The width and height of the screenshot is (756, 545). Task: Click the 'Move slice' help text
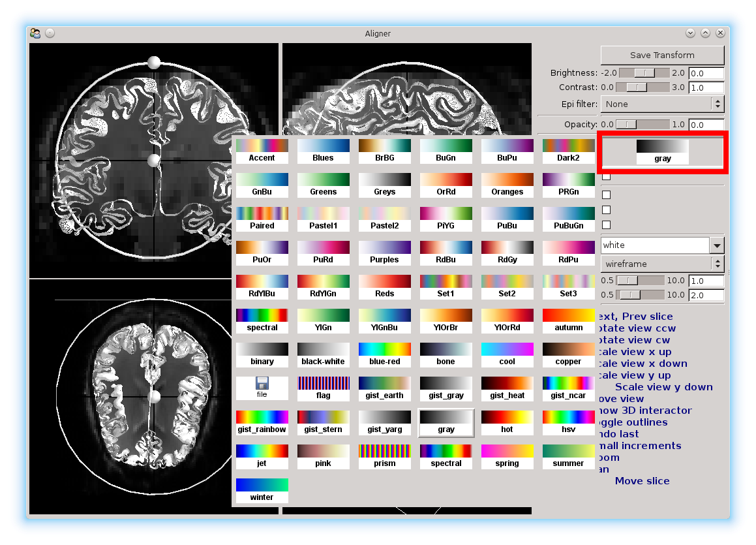tap(643, 481)
